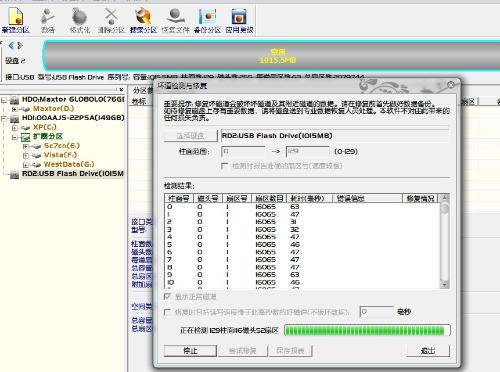Click the 磁头号 head column header
Viewport: 500px width, 372px height.
208,198
